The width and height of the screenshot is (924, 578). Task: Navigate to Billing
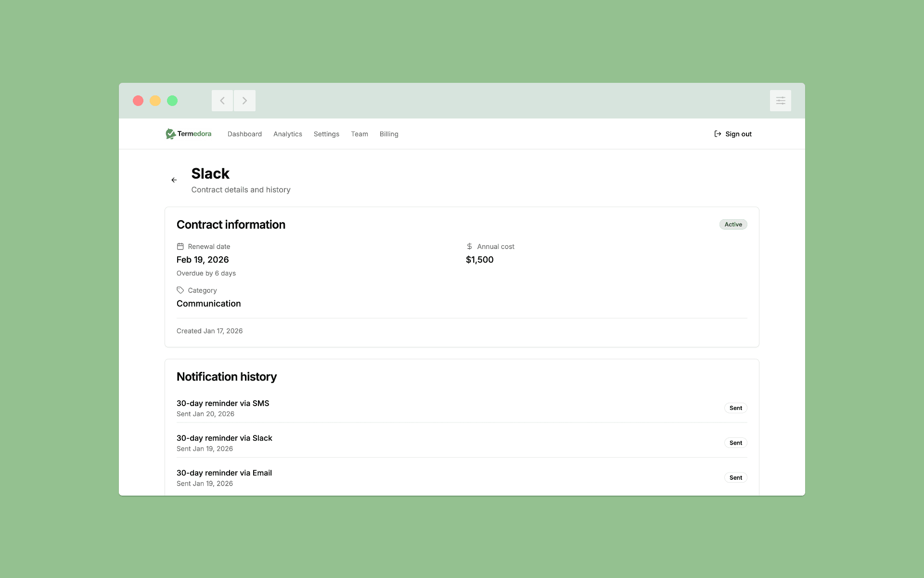[x=389, y=134]
